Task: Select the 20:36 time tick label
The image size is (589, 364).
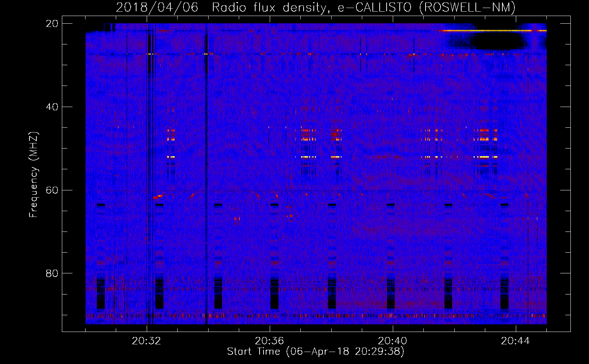Action: tap(269, 341)
